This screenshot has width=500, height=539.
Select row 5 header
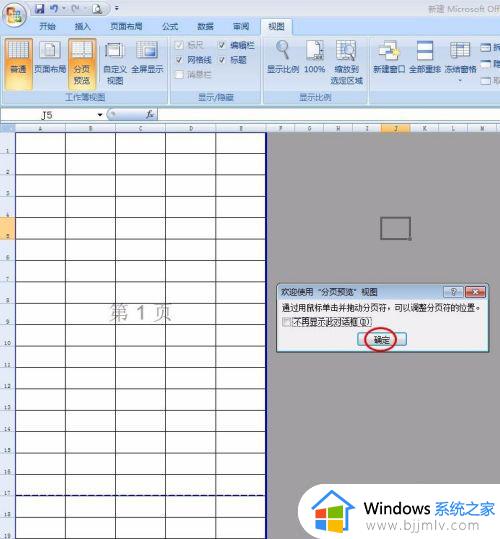click(x=8, y=229)
